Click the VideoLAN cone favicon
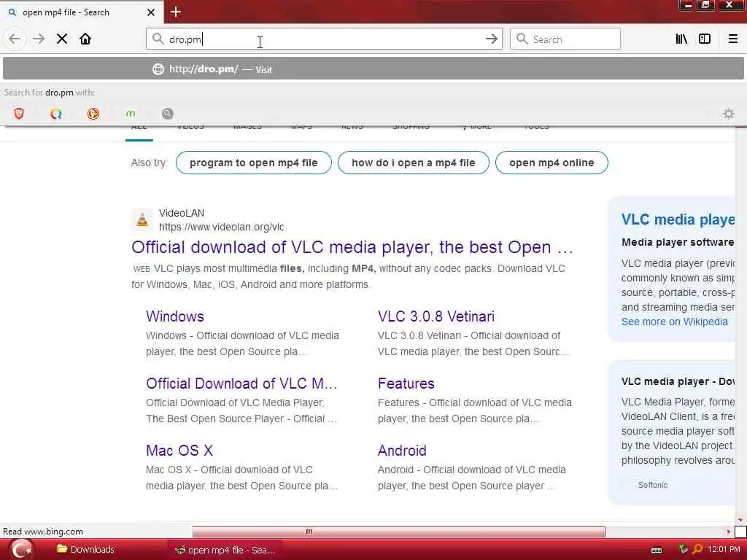The width and height of the screenshot is (747, 560). tap(142, 219)
